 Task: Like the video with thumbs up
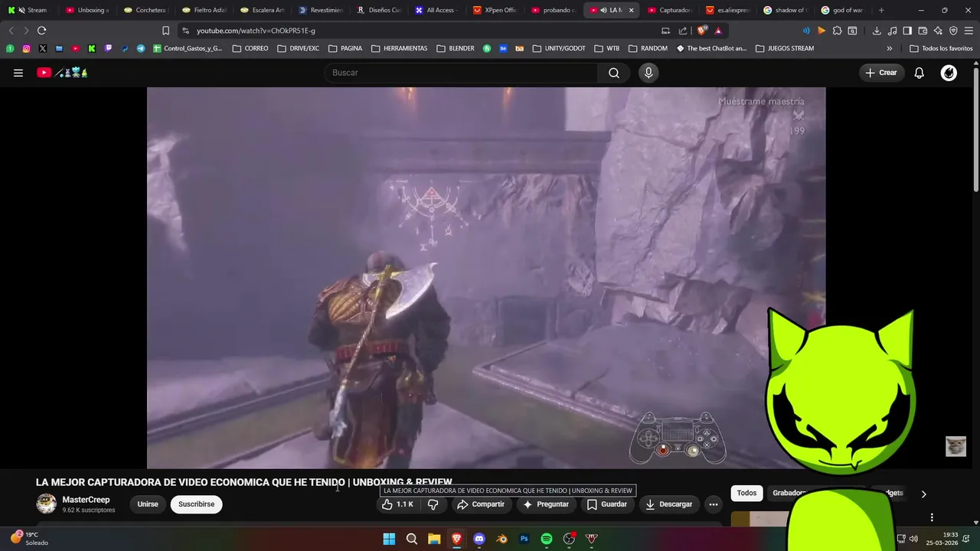[x=398, y=504]
